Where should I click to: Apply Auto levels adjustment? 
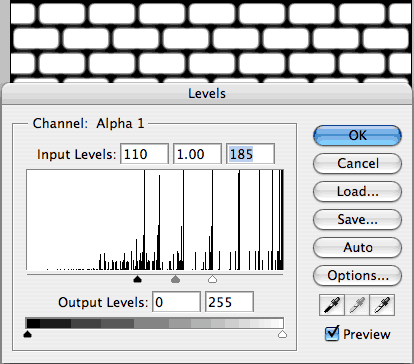point(357,247)
